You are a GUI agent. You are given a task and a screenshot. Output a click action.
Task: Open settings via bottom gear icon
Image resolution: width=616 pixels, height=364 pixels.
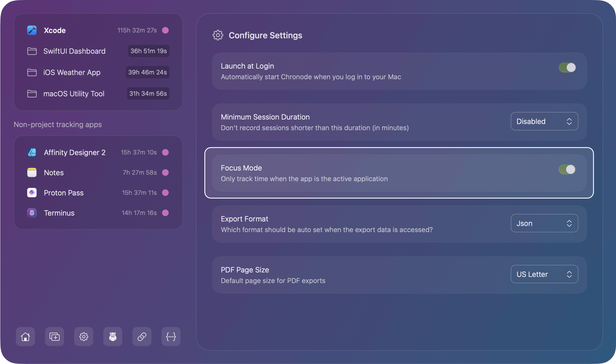(84, 336)
